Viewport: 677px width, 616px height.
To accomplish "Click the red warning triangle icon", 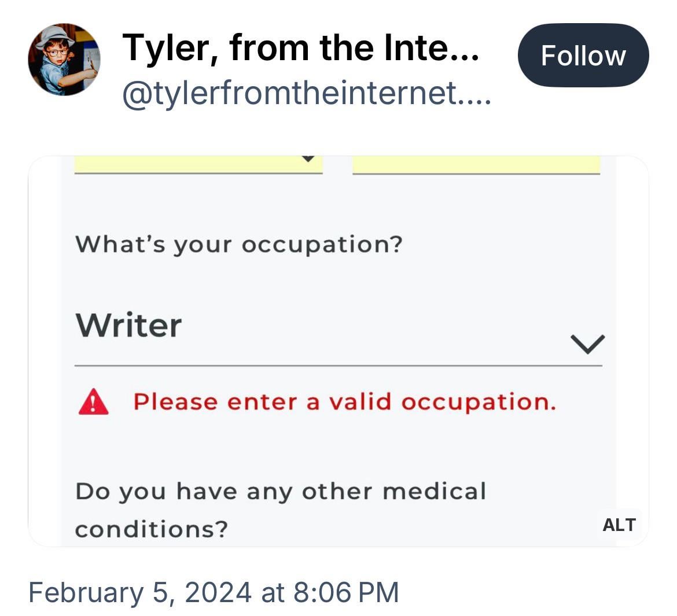I will (x=93, y=403).
